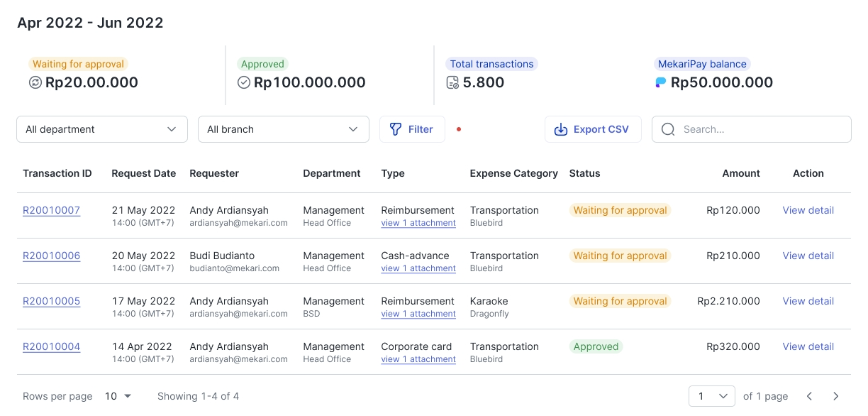868x416 pixels.
Task: View detail of Rp2.210.000 transaction
Action: click(808, 301)
